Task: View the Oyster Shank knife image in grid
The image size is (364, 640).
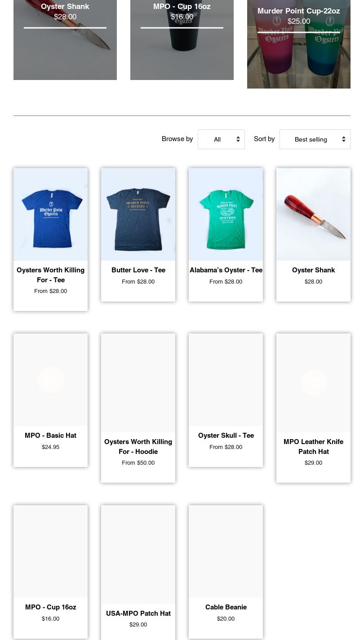Action: click(x=313, y=214)
